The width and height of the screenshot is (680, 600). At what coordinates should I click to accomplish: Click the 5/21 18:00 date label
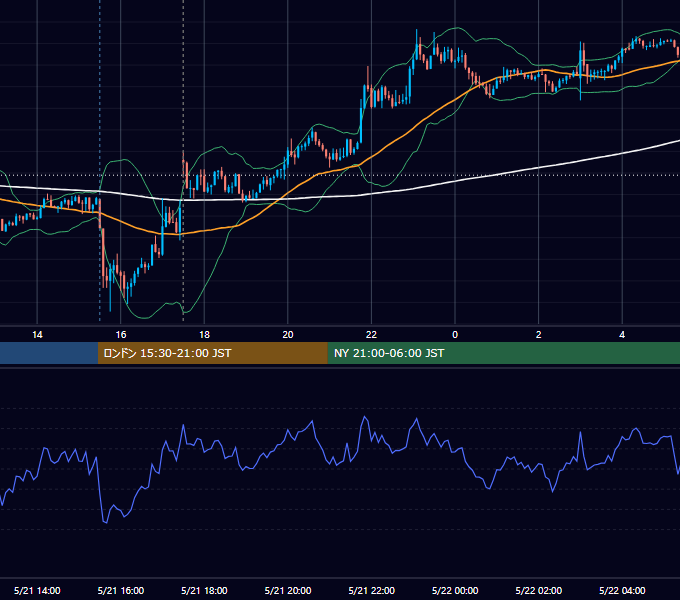tap(204, 590)
